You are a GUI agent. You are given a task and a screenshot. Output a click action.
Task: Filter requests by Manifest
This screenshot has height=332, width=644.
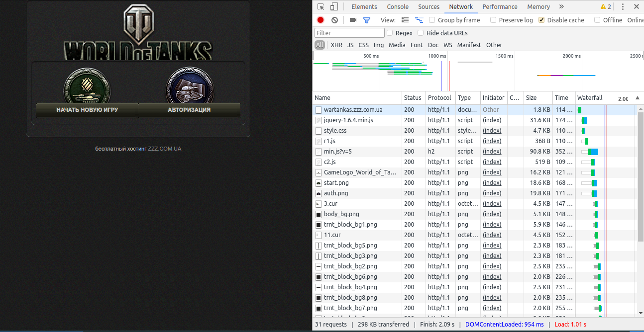(469, 45)
